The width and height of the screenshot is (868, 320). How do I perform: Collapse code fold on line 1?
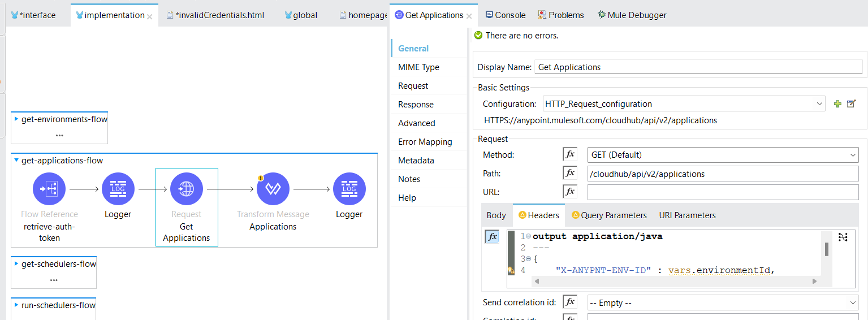(x=528, y=236)
